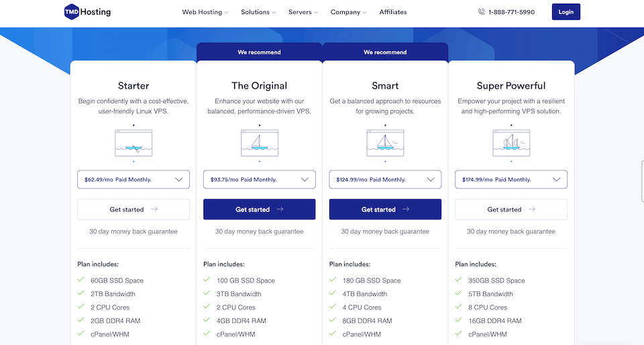Click the 5TB Bandwidth feature text
Screen dimensions: 644x345
[491, 294]
